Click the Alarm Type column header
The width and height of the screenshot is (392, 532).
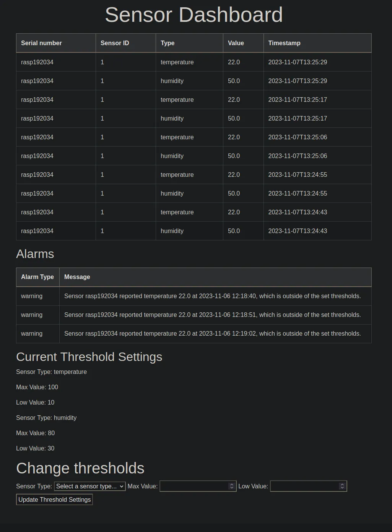(38, 277)
